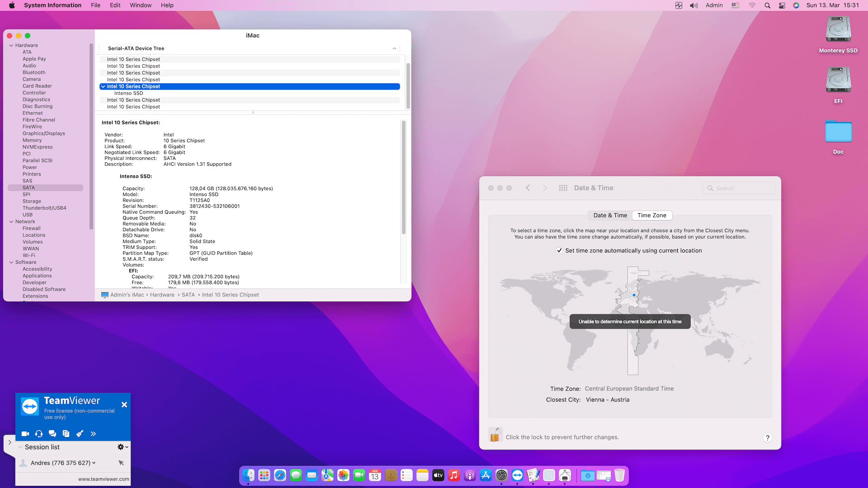This screenshot has height=488, width=868.
Task: Click the help question mark button
Action: 767,437
